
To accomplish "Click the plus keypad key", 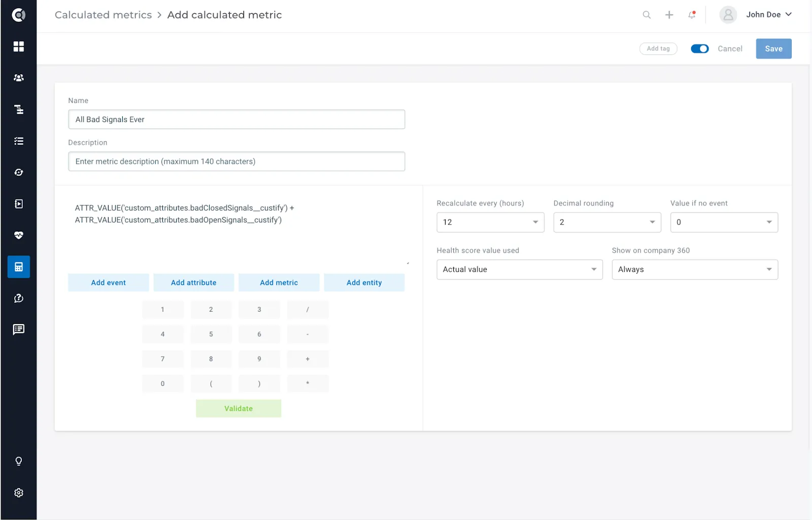I will (308, 359).
